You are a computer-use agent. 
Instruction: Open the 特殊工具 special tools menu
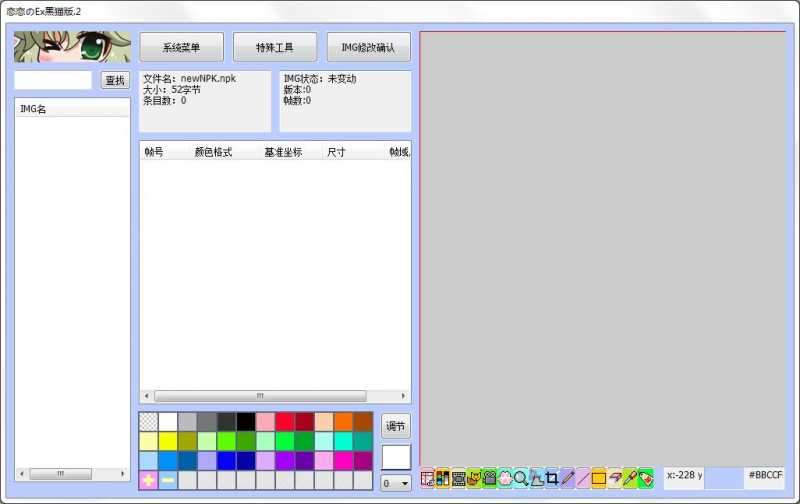[x=275, y=47]
